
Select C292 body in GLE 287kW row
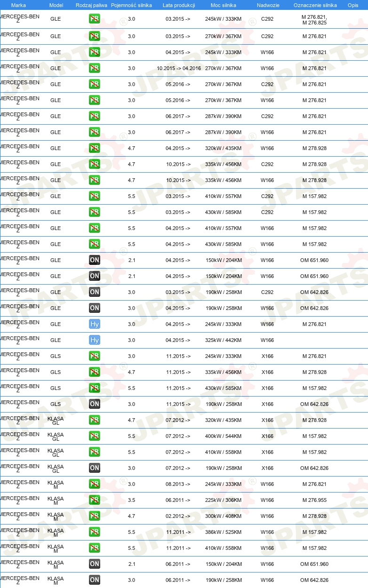pyautogui.click(x=267, y=116)
